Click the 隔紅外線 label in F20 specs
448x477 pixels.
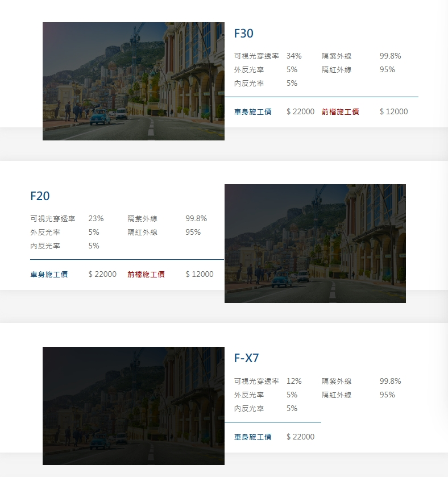pyautogui.click(x=142, y=233)
